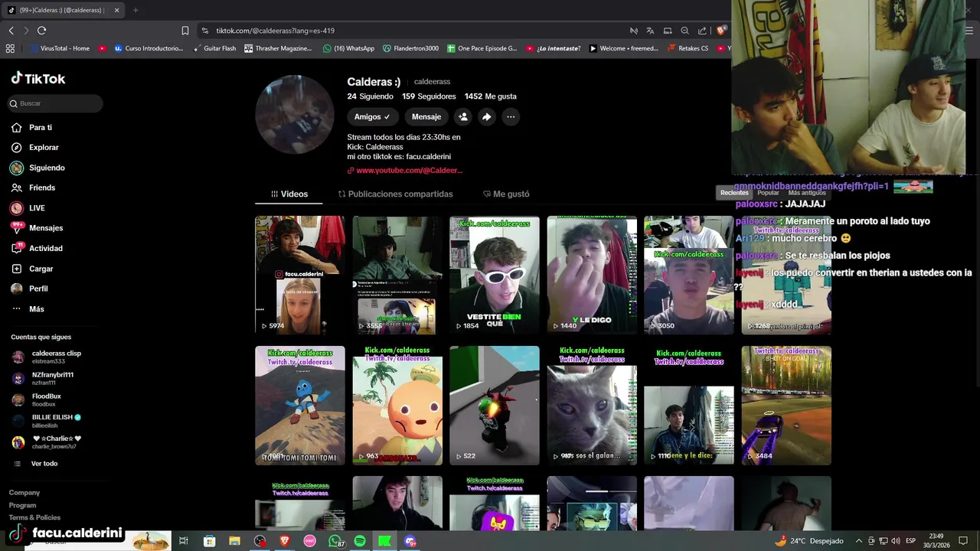This screenshot has width=980, height=551.
Task: Open taskbar weather 24°C Despejado
Action: coord(809,541)
